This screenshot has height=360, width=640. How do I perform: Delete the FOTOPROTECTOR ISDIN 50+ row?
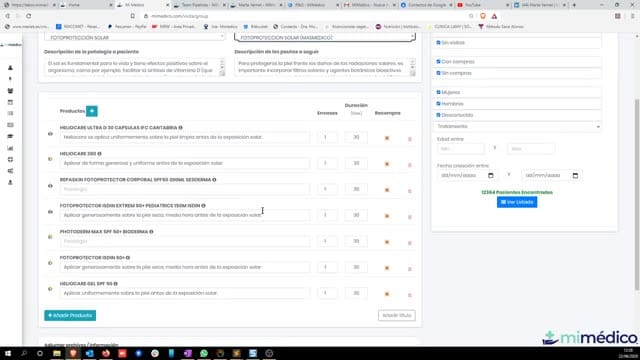click(x=410, y=269)
